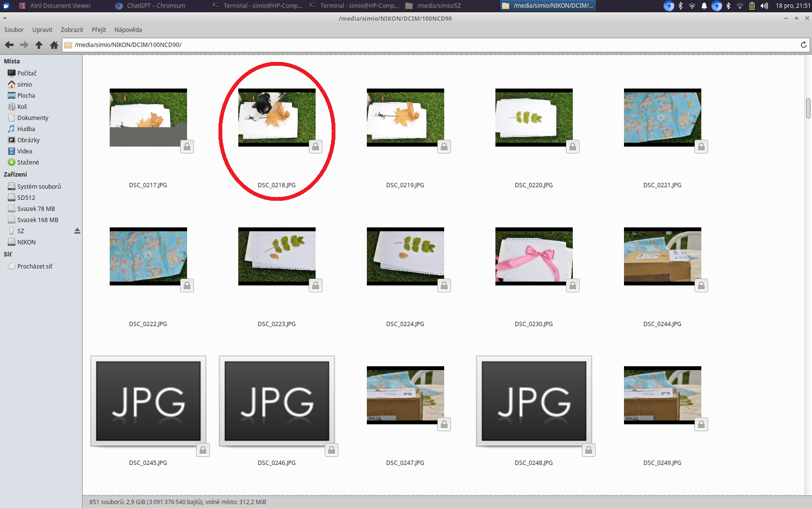Open Stažené folder in sidebar
812x508 pixels.
[x=28, y=163]
